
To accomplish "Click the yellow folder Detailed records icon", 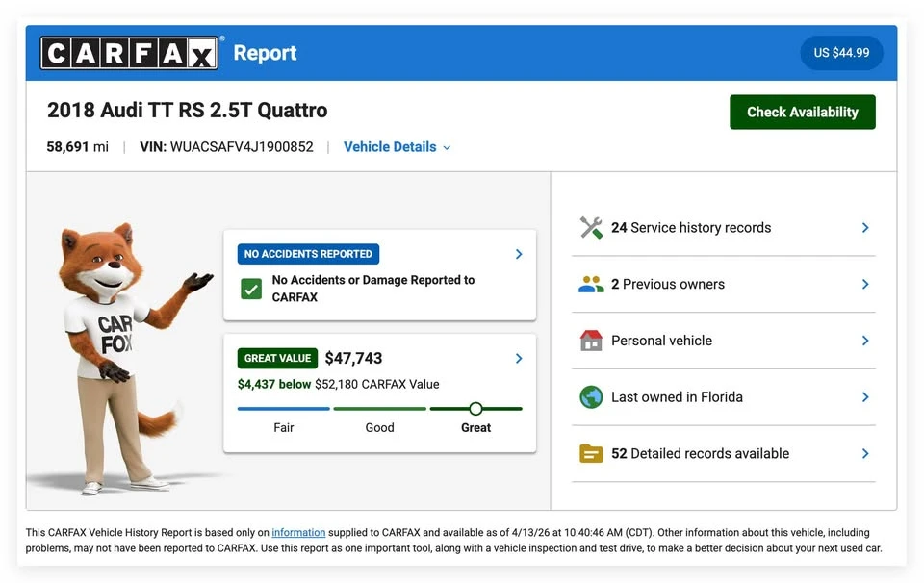I will (591, 453).
